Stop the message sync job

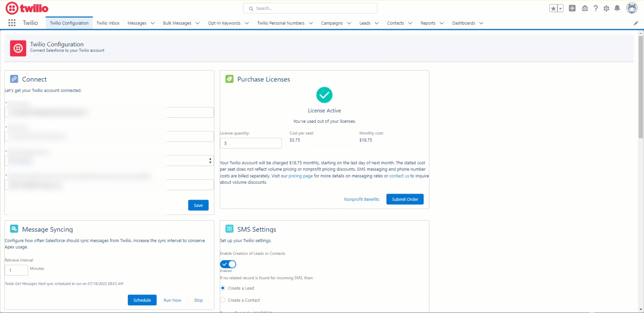tap(198, 300)
